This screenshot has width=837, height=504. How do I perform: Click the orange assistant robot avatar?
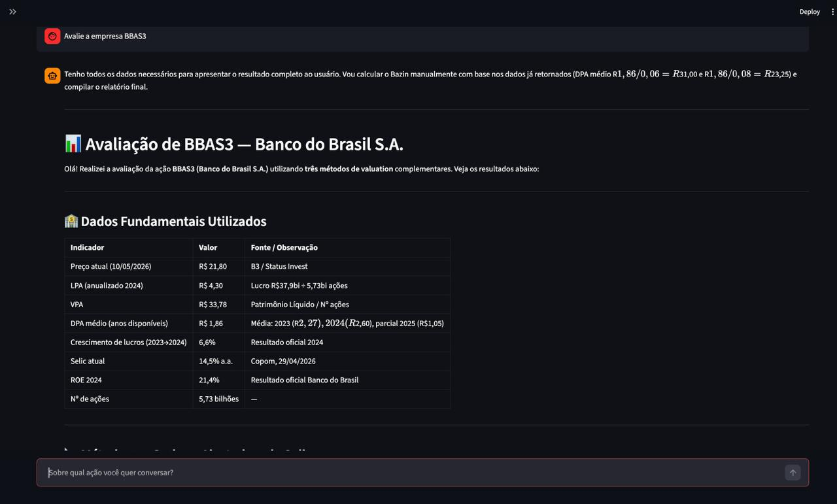52,76
